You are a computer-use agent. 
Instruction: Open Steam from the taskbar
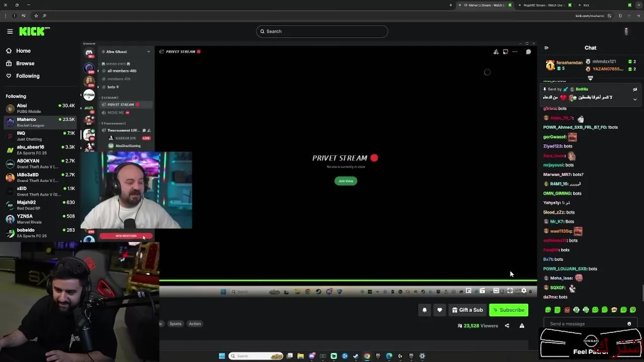click(x=356, y=356)
